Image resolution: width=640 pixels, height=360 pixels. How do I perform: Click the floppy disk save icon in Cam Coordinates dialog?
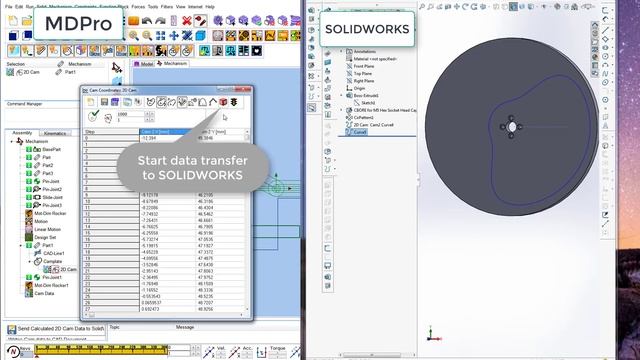click(x=104, y=102)
